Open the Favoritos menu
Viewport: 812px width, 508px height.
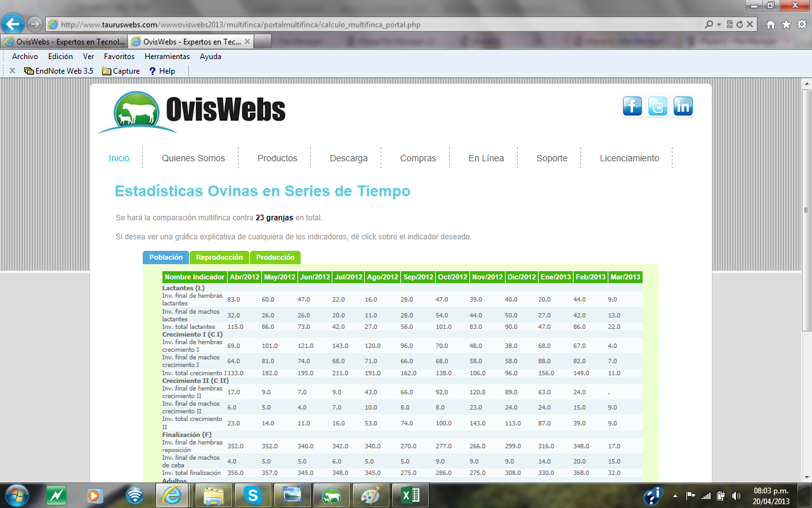(x=119, y=56)
